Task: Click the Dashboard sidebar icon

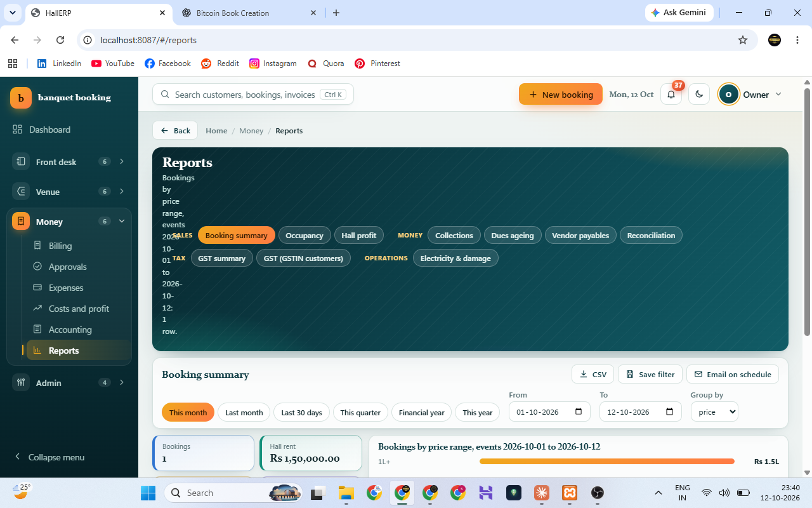Action: click(x=18, y=130)
